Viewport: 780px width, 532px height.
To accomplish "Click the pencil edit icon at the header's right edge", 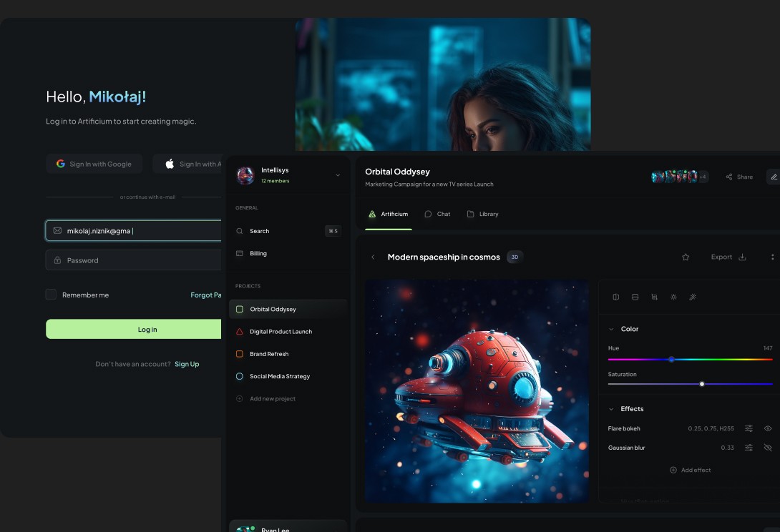I will 774,177.
